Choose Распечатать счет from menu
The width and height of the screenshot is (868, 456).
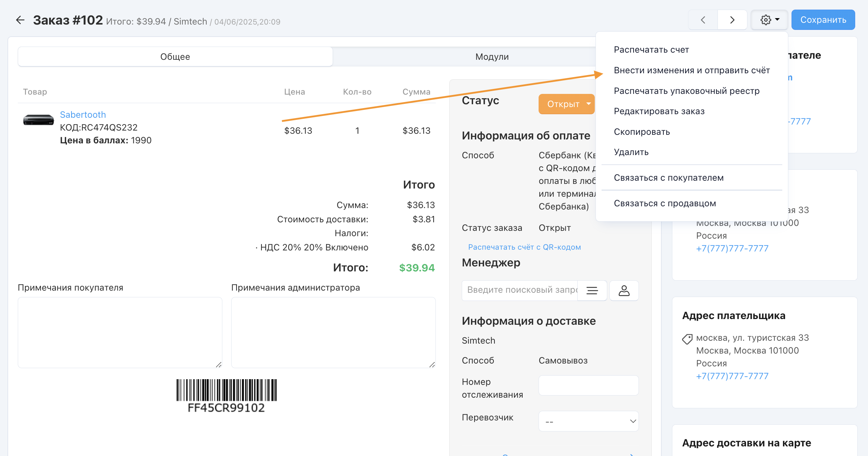pos(651,50)
